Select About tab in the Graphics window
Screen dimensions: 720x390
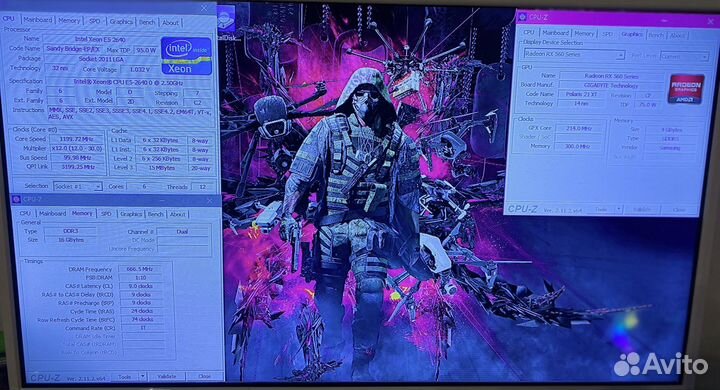[x=677, y=35]
